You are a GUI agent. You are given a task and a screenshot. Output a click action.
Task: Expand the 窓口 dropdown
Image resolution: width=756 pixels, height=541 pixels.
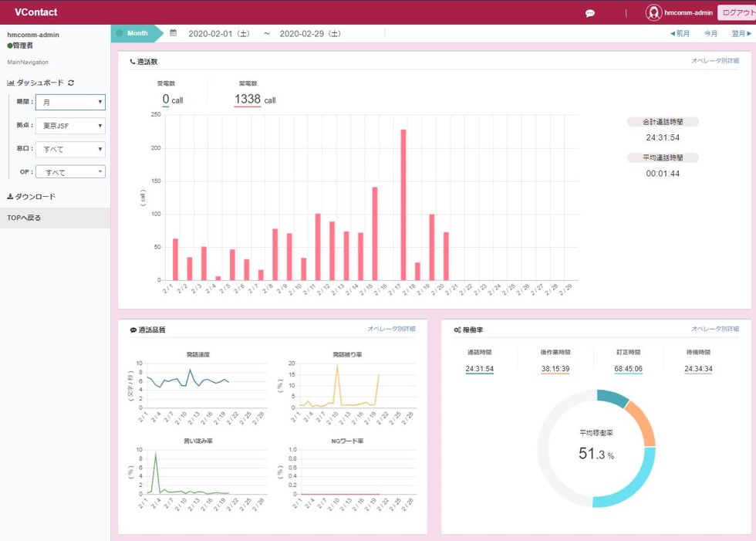pyautogui.click(x=70, y=149)
